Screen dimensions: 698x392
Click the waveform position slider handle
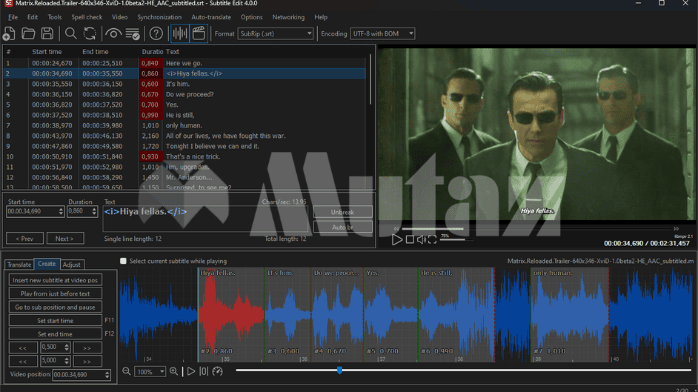click(x=339, y=370)
